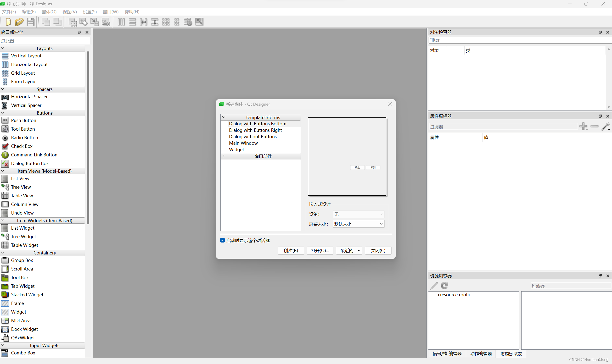Screen dimensions: 612x364
Task: Select Main Window template
Action: pyautogui.click(x=243, y=143)
